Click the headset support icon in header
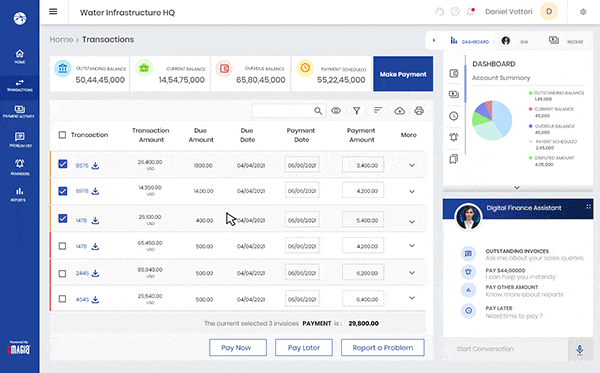 440,12
